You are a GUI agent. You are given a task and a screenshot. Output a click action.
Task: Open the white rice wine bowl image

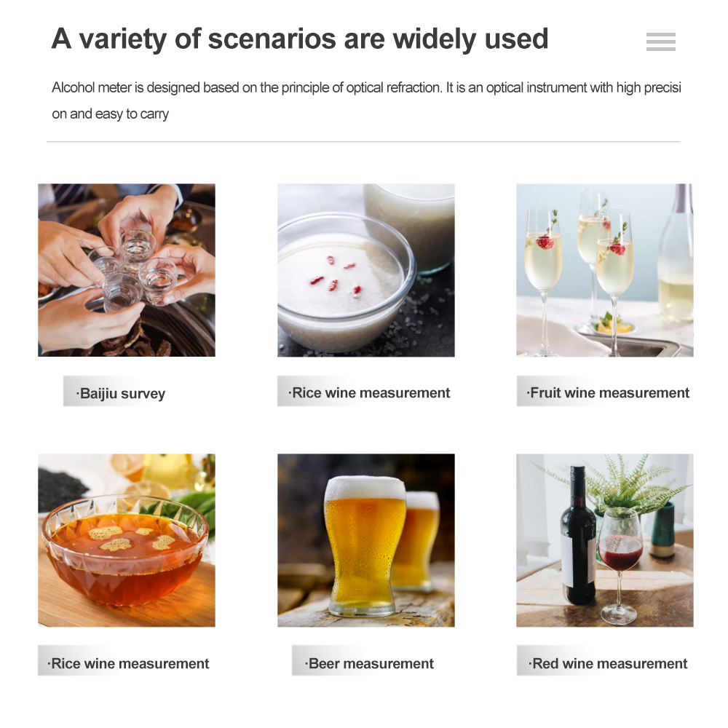pyautogui.click(x=366, y=270)
